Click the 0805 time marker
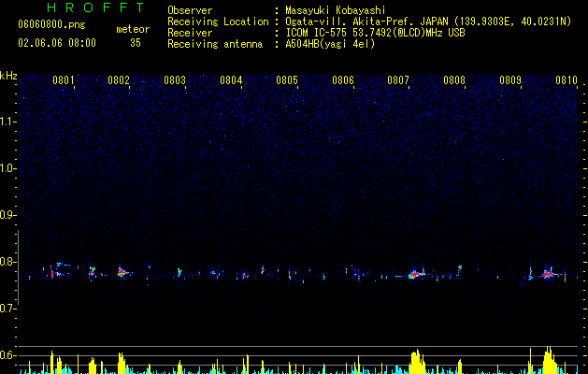 click(287, 80)
